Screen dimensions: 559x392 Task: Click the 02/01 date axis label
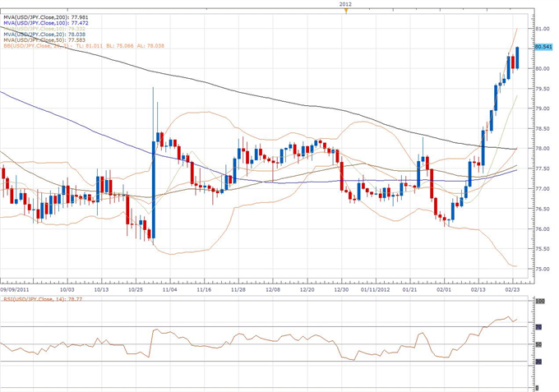[444, 289]
